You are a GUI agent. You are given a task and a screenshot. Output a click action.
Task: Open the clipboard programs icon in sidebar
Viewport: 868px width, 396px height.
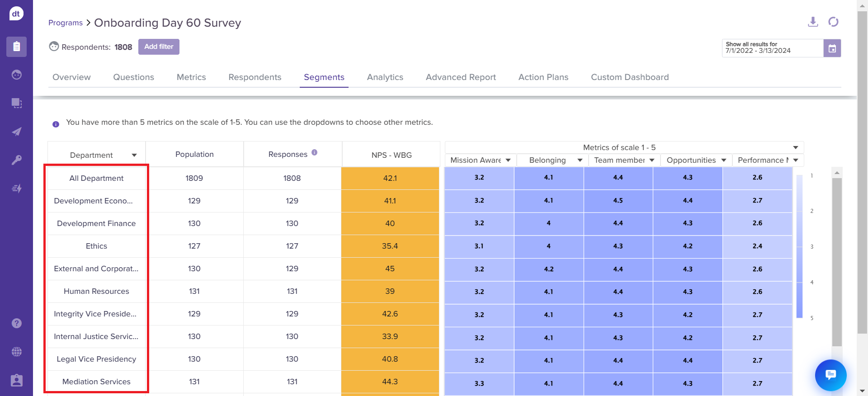click(x=17, y=47)
